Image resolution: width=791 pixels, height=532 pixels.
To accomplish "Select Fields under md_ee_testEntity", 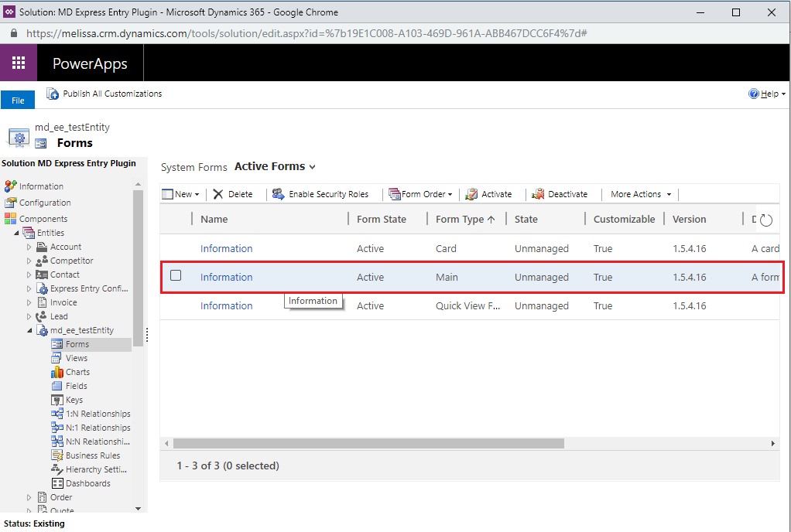I will 76,386.
